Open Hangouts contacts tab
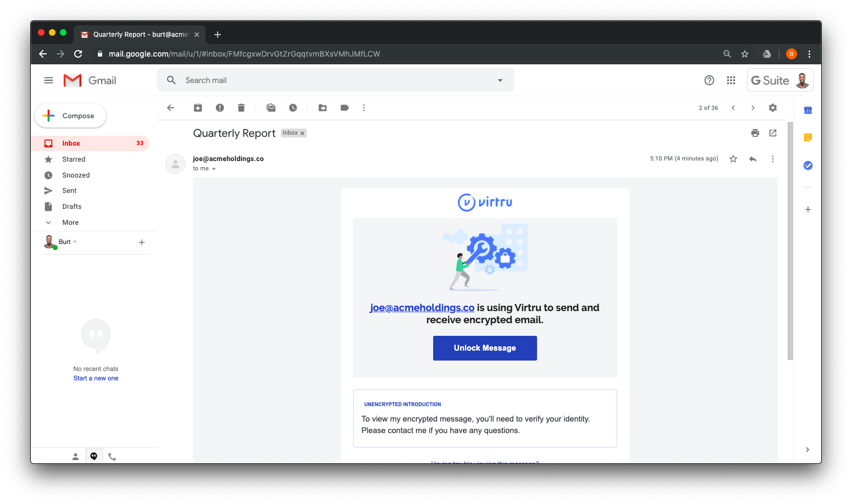The image size is (852, 504). click(x=76, y=457)
